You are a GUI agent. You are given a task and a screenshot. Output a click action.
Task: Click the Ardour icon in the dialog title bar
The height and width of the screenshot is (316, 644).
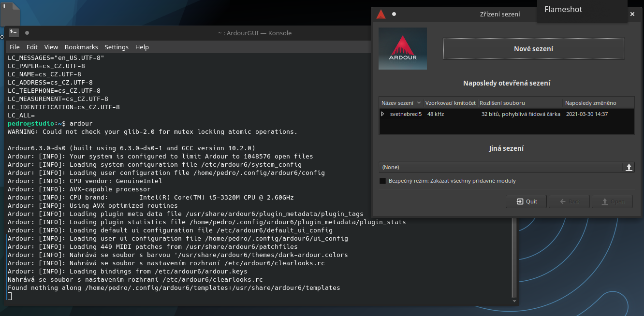381,14
